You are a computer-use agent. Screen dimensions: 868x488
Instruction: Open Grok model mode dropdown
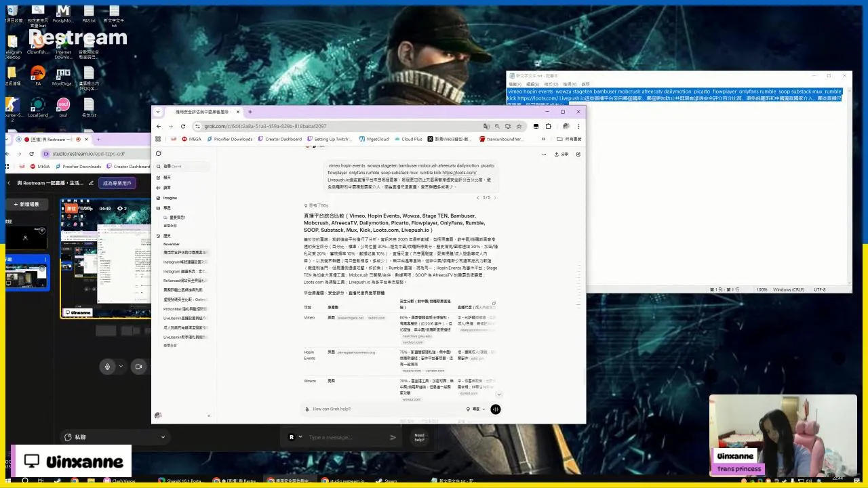(476, 409)
